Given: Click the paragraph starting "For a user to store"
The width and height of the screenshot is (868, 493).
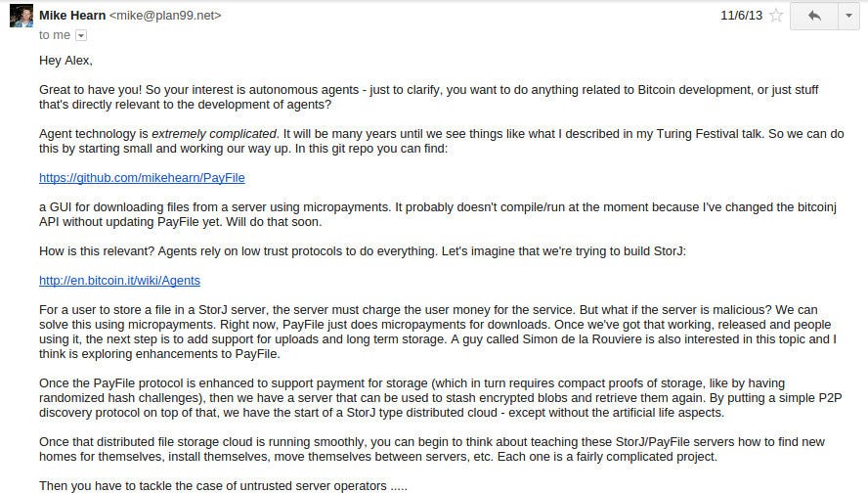Looking at the screenshot, I should (x=437, y=332).
